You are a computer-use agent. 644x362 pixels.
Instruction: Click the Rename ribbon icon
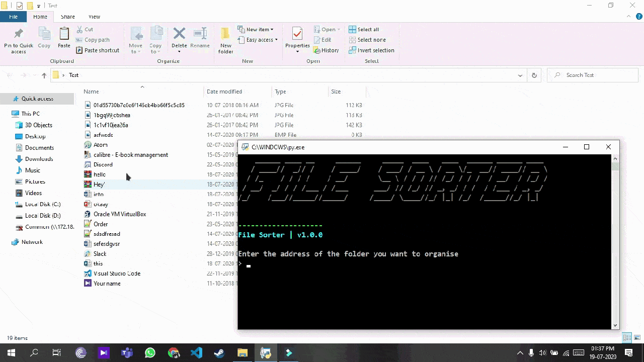200,34
